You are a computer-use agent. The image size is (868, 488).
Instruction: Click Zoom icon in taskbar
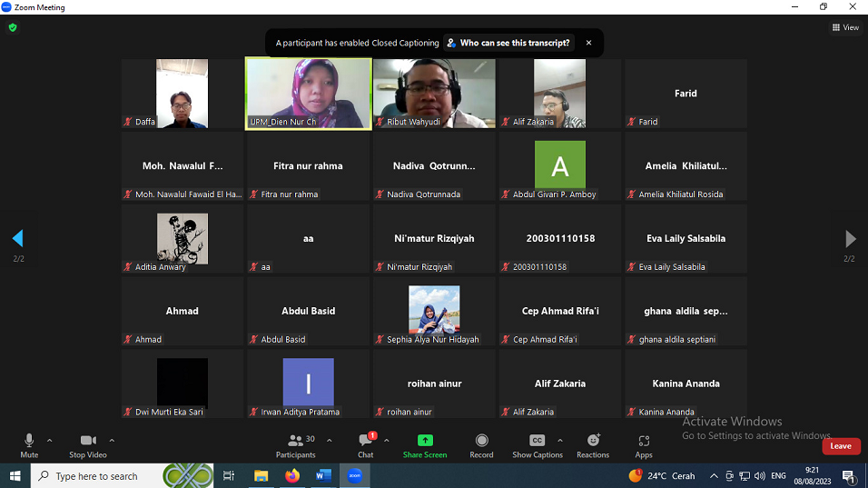(355, 476)
